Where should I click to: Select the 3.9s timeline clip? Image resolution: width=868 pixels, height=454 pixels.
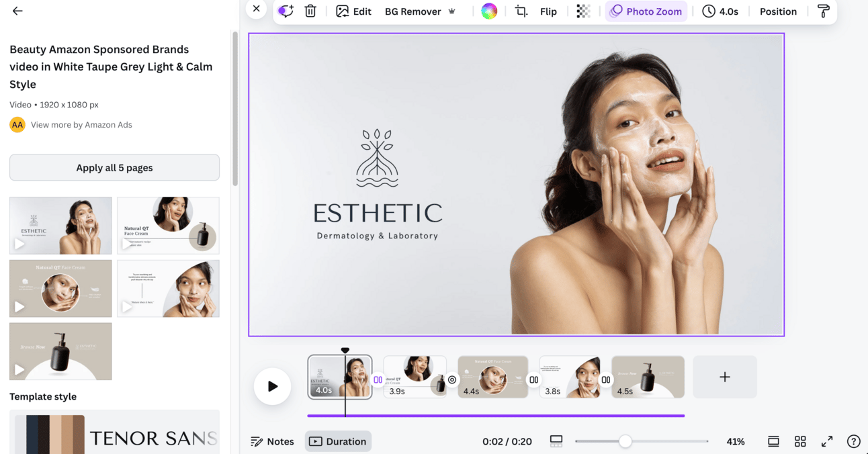point(415,377)
